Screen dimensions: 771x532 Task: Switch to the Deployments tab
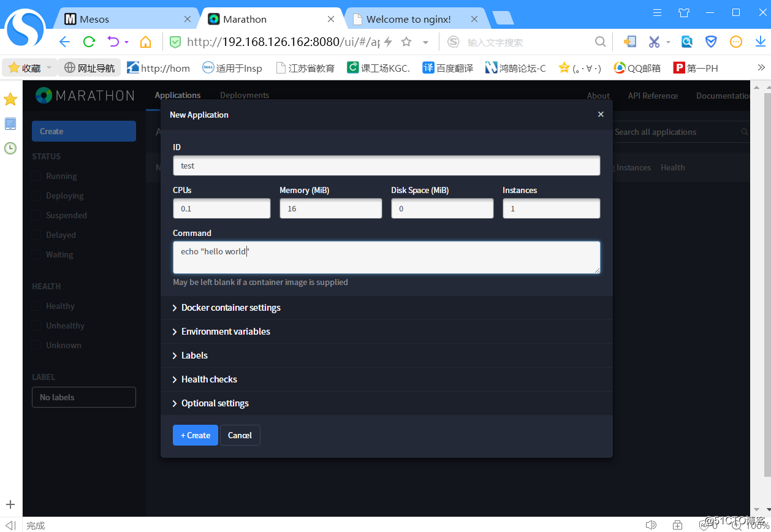point(245,95)
